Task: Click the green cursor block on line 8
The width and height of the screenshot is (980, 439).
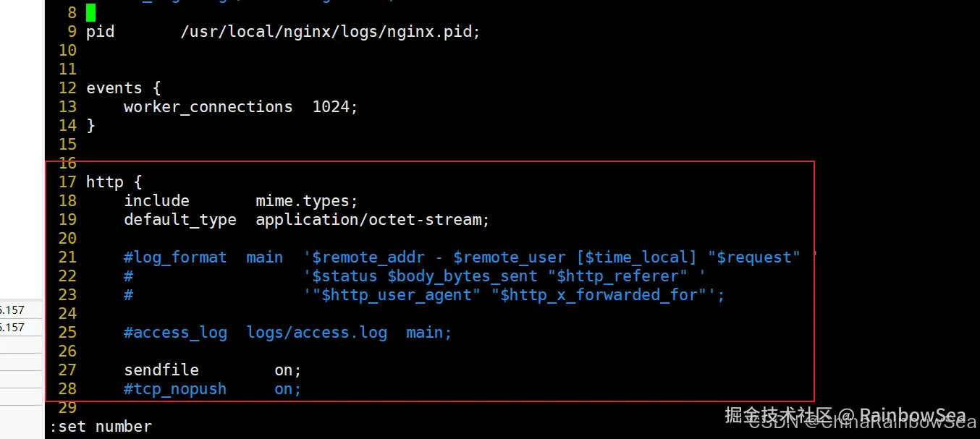Action: point(90,12)
